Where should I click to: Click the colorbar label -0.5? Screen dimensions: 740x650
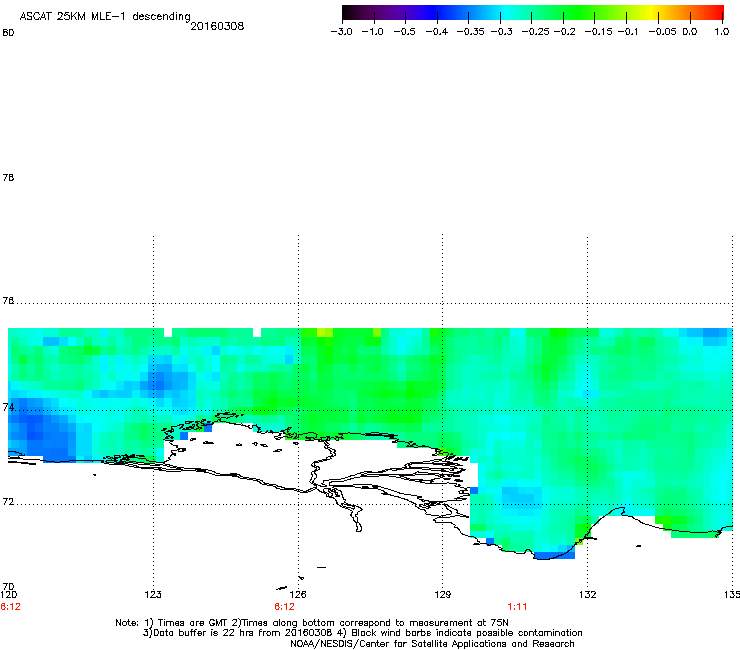404,32
